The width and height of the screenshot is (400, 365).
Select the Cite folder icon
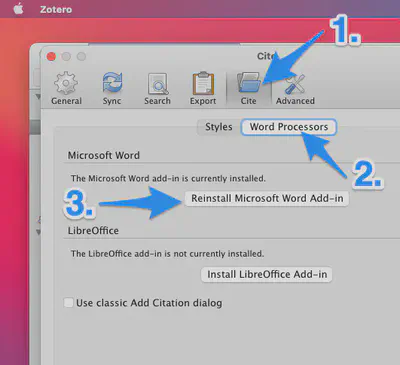click(x=249, y=83)
